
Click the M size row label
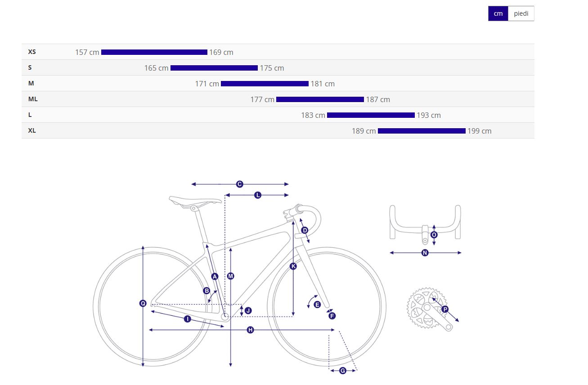point(31,83)
